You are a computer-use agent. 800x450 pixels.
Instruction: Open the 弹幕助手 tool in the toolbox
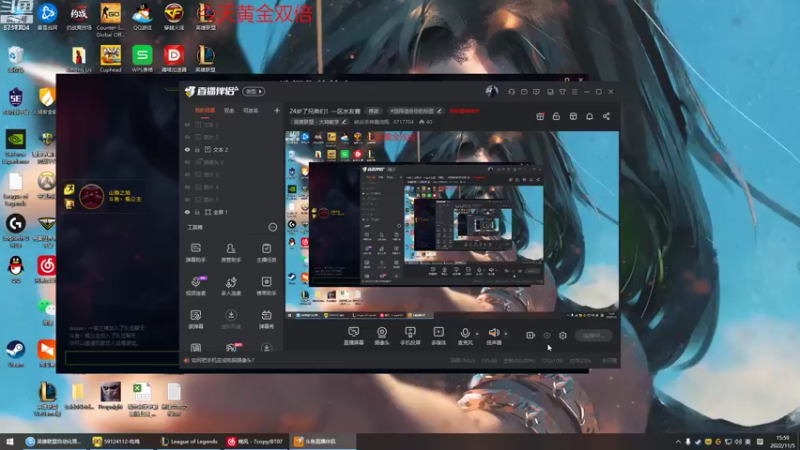click(195, 253)
